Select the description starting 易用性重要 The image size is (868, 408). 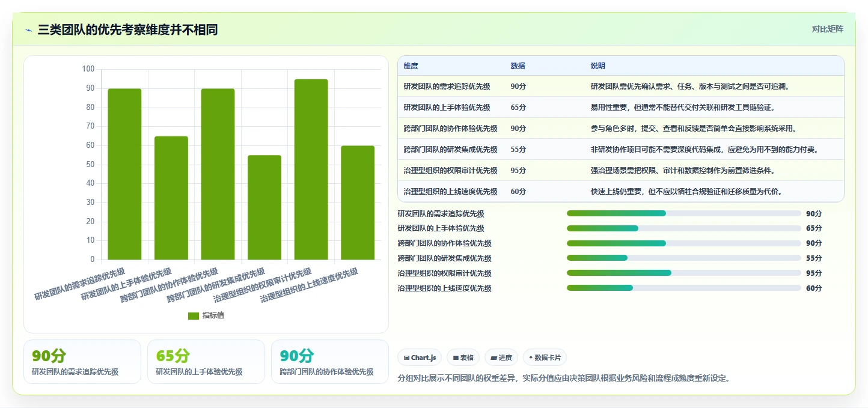682,108
